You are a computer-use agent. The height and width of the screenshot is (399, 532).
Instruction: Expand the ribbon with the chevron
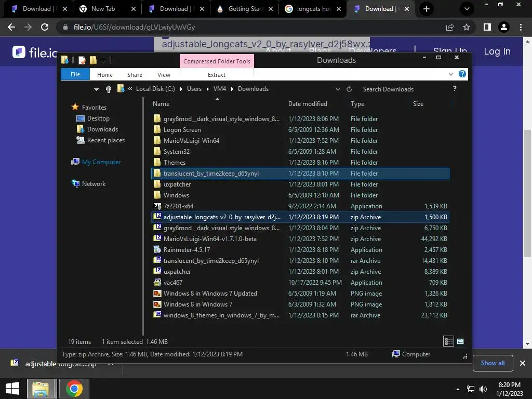(450, 74)
